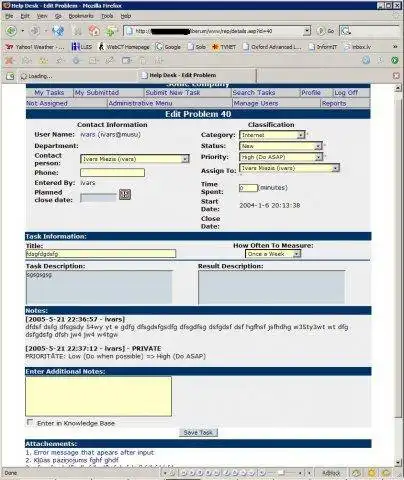
Task: Check the Enter in Knowledge Base checkbox
Action: point(30,422)
